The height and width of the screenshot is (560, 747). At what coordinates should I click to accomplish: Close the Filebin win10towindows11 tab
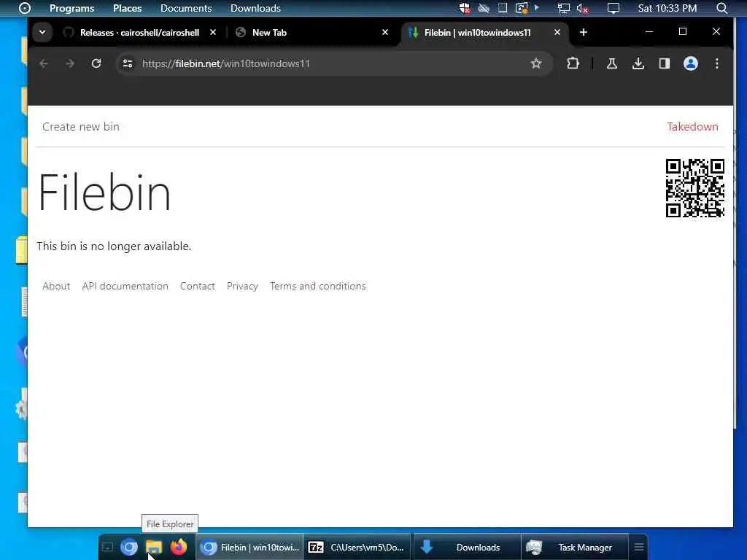[557, 32]
